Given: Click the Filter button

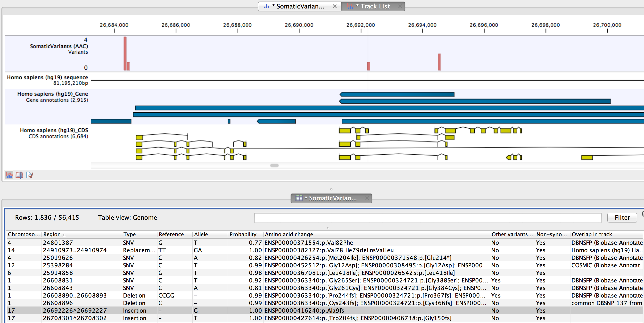Looking at the screenshot, I should 622,218.
